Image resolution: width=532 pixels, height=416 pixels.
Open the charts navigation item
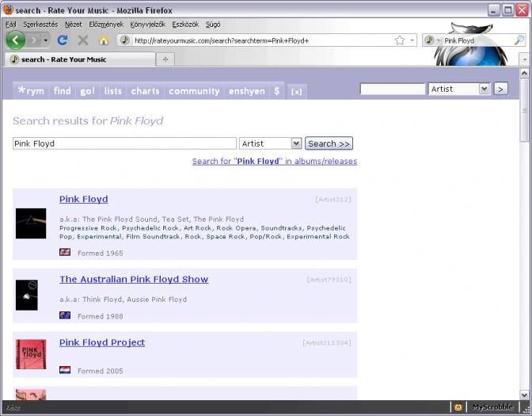pos(145,91)
